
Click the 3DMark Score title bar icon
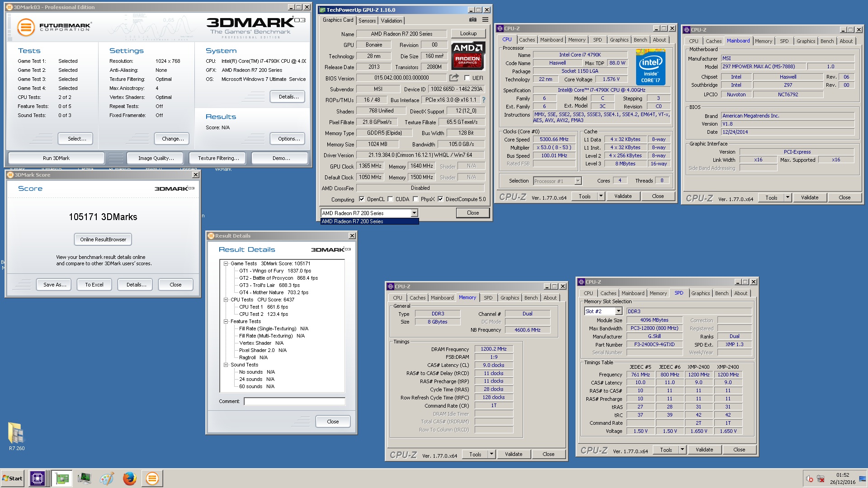(x=10, y=175)
